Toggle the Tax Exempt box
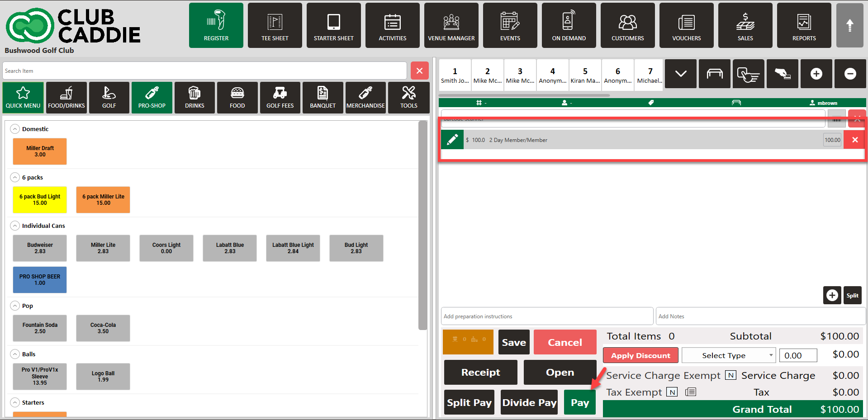This screenshot has width=868, height=420. (673, 392)
